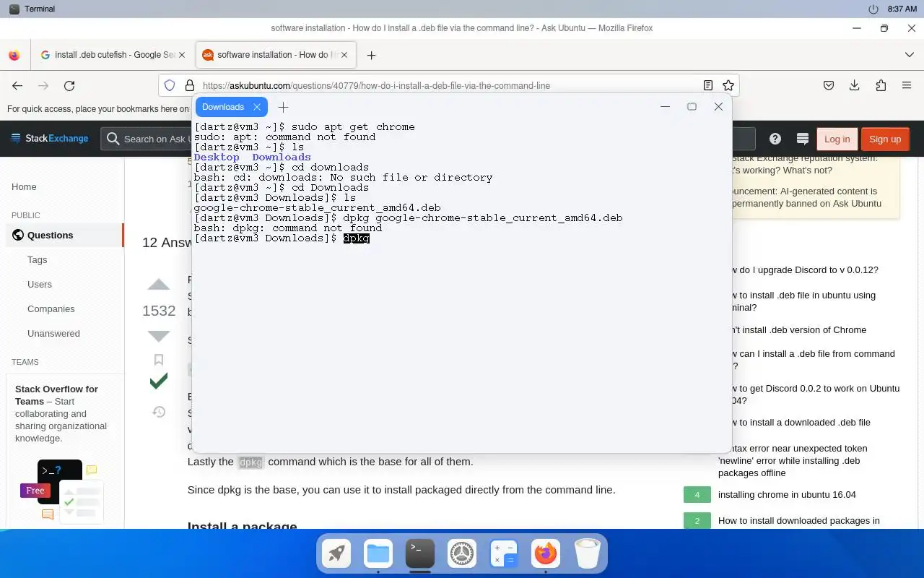Go to Home in sidebar
The width and height of the screenshot is (924, 578).
(x=24, y=186)
